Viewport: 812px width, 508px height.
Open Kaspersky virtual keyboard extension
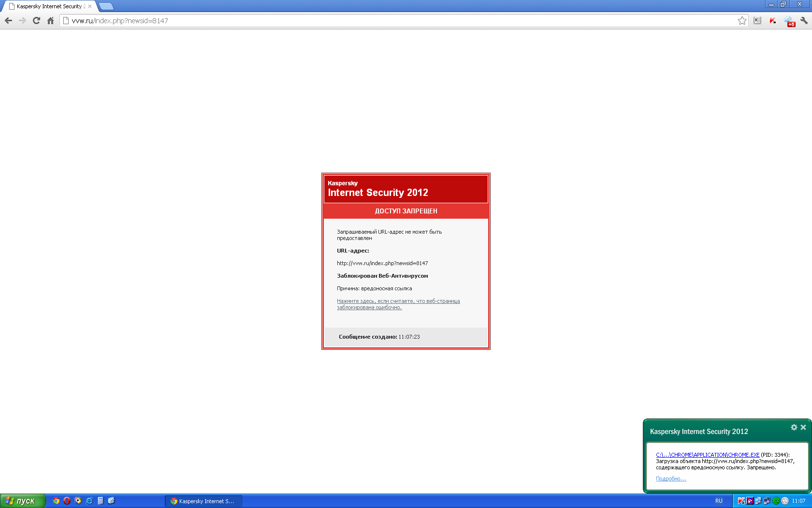click(757, 20)
